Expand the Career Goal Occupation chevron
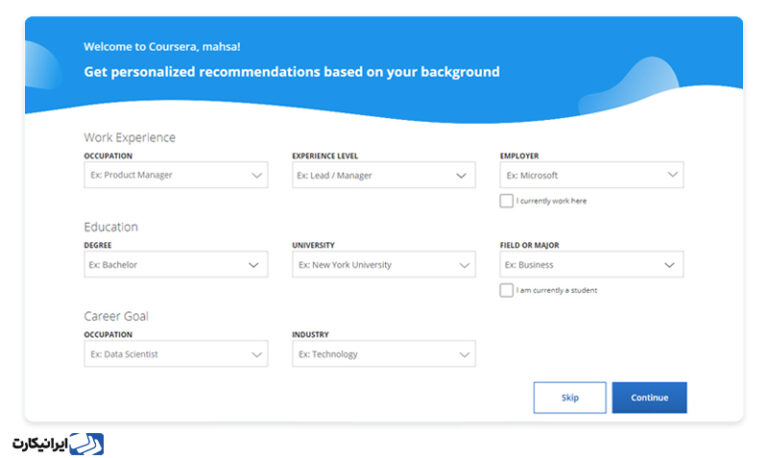Screen dimensions: 768x458 click(254, 354)
